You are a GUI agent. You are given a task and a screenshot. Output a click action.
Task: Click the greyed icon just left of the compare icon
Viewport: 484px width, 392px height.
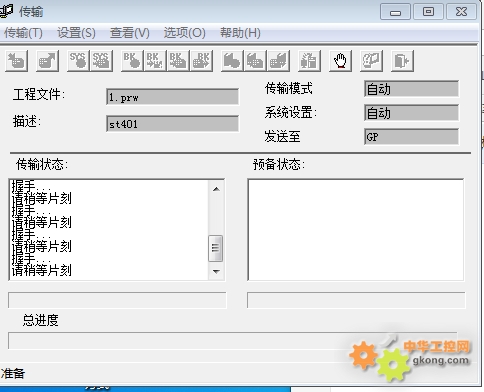[x=278, y=61]
